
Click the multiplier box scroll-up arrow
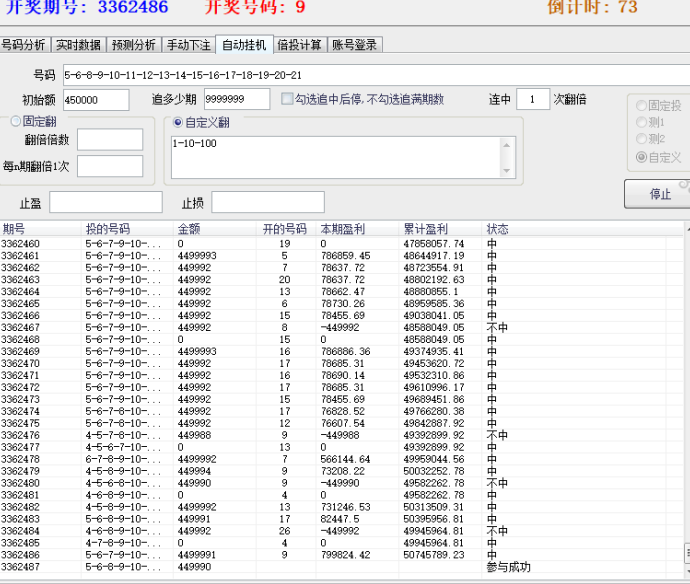(x=507, y=145)
